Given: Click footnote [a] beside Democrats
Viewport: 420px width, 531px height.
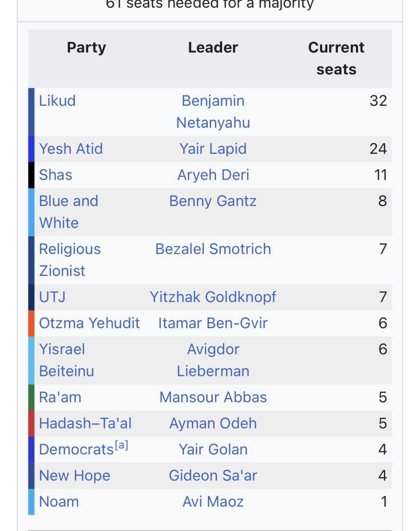Looking at the screenshot, I should pos(121,445).
